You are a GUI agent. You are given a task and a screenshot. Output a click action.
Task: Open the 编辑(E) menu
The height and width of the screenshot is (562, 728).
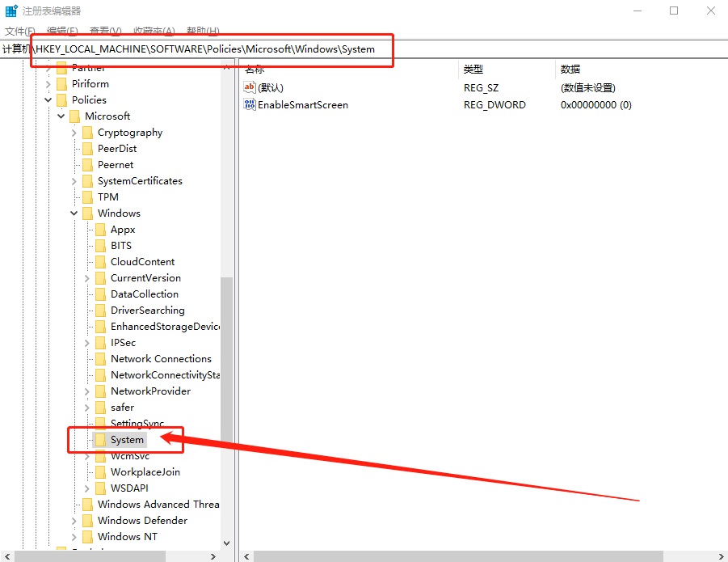click(x=62, y=31)
